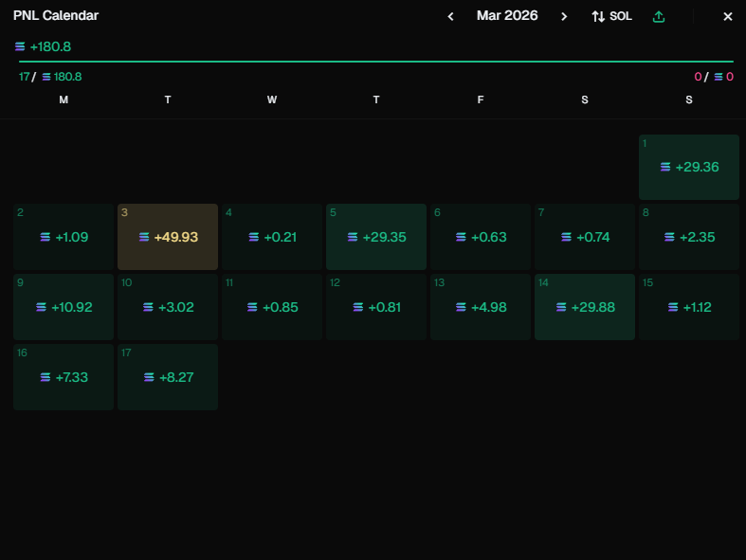Click the Solana icon beside +180.8
Viewport: 746px width, 560px height.
pos(20,46)
